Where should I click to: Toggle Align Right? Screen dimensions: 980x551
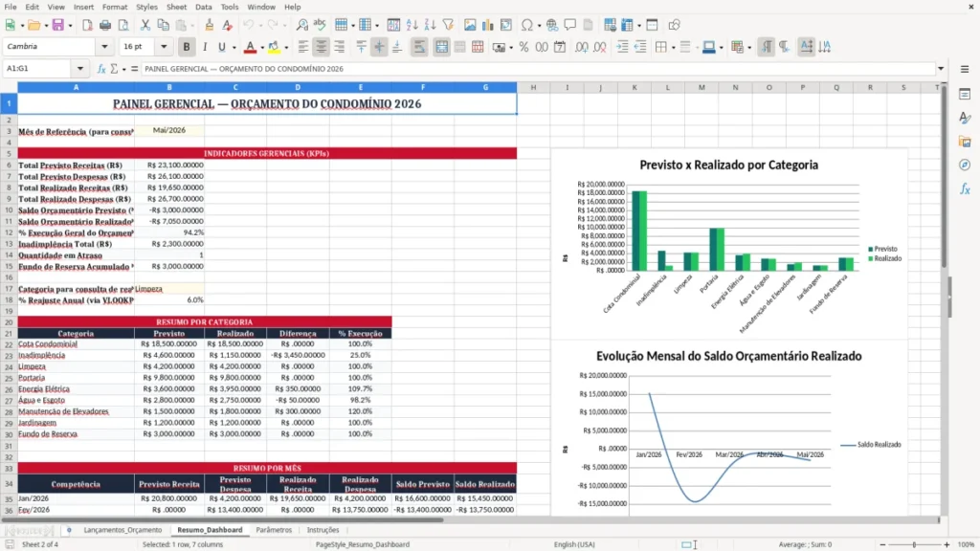pyautogui.click(x=340, y=47)
